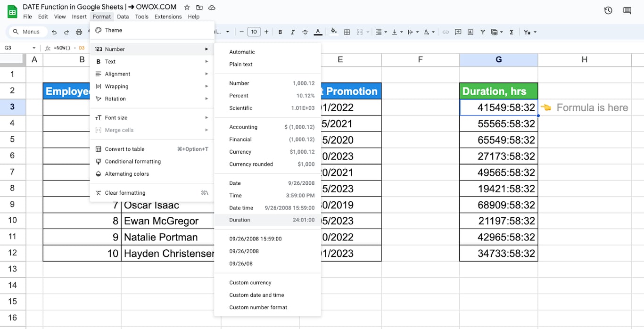Open the Edit menu
The width and height of the screenshot is (644, 329).
pyautogui.click(x=43, y=16)
